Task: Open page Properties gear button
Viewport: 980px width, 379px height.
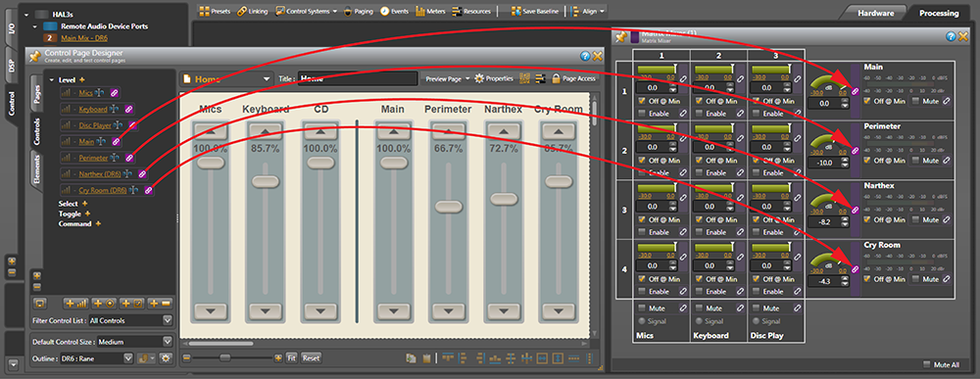Action: coord(494,78)
